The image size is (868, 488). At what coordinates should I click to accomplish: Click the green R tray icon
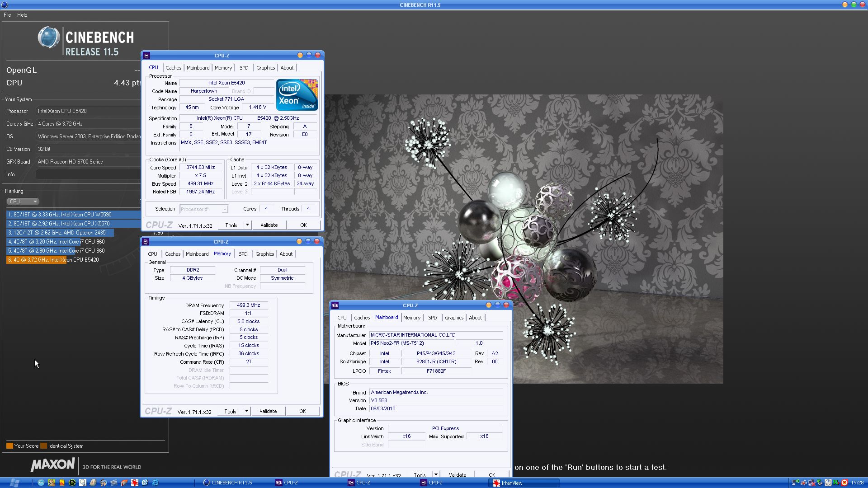pyautogui.click(x=836, y=483)
